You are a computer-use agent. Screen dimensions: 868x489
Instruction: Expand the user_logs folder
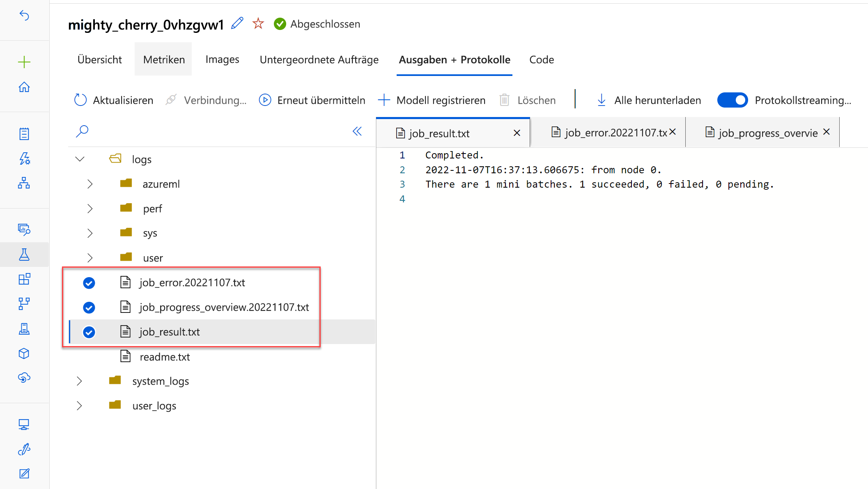coord(79,406)
